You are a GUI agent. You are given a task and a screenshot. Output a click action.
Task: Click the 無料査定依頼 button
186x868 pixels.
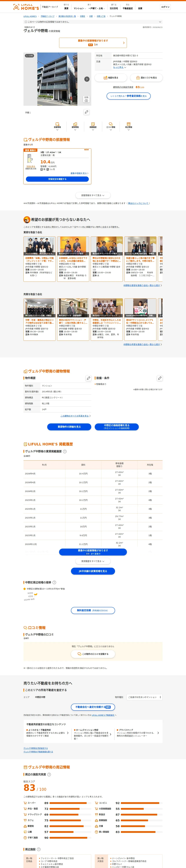[x=93, y=610]
